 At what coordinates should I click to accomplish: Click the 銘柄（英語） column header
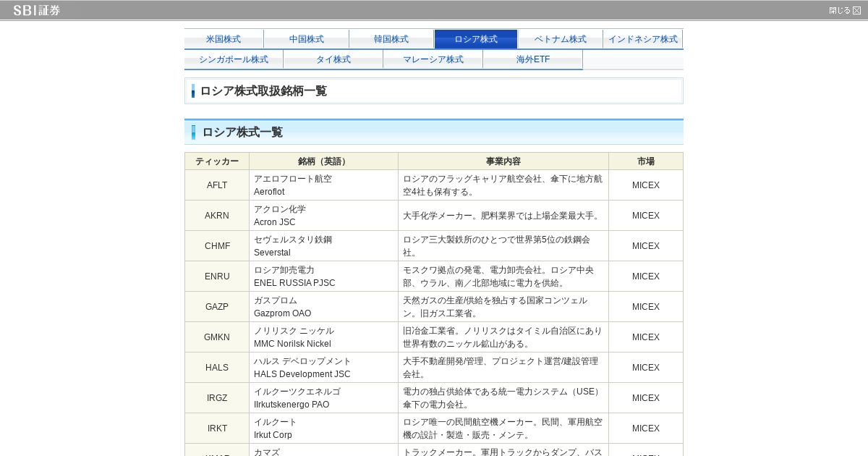[x=323, y=161]
